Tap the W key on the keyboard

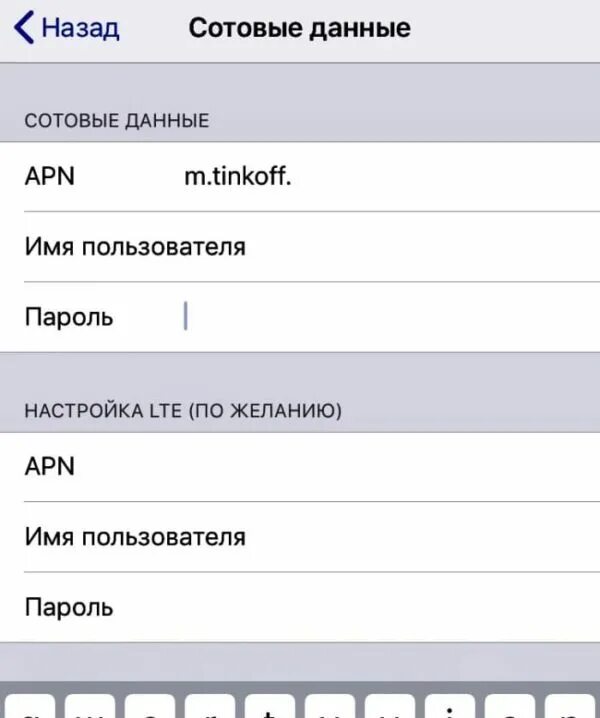[90, 706]
